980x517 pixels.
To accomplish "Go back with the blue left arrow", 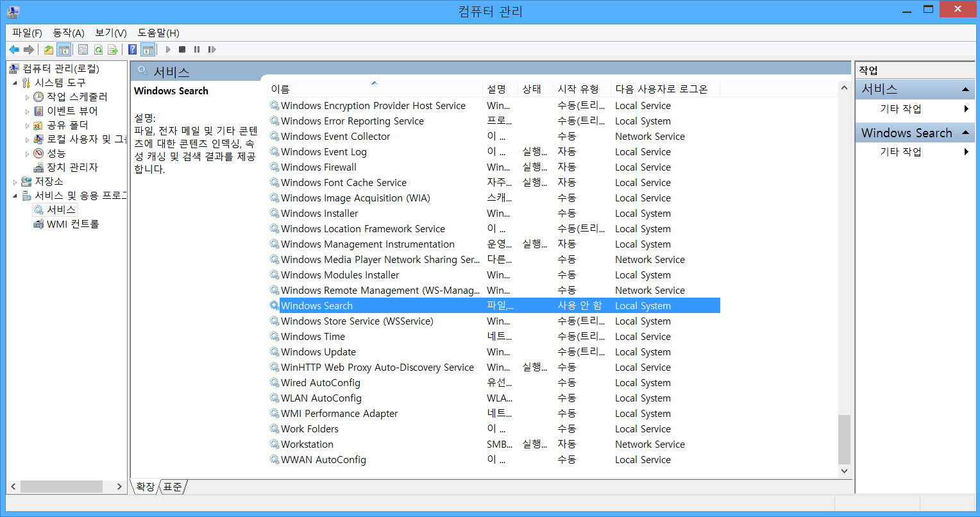I will [x=14, y=49].
